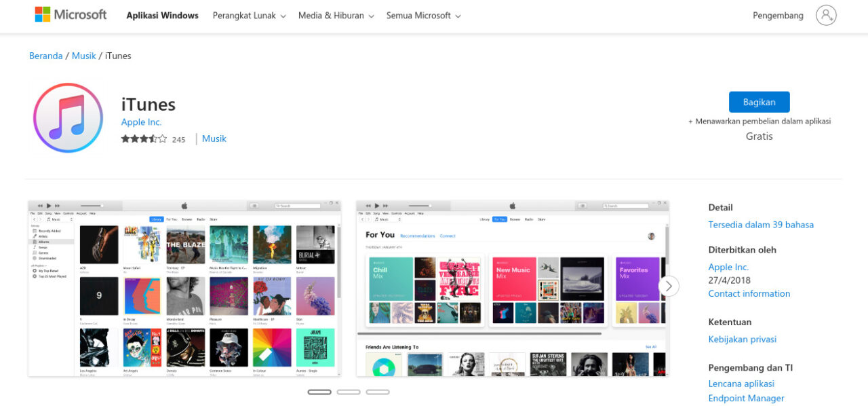Click the iTunes app icon
Screen dimensions: 868x406
click(x=68, y=118)
